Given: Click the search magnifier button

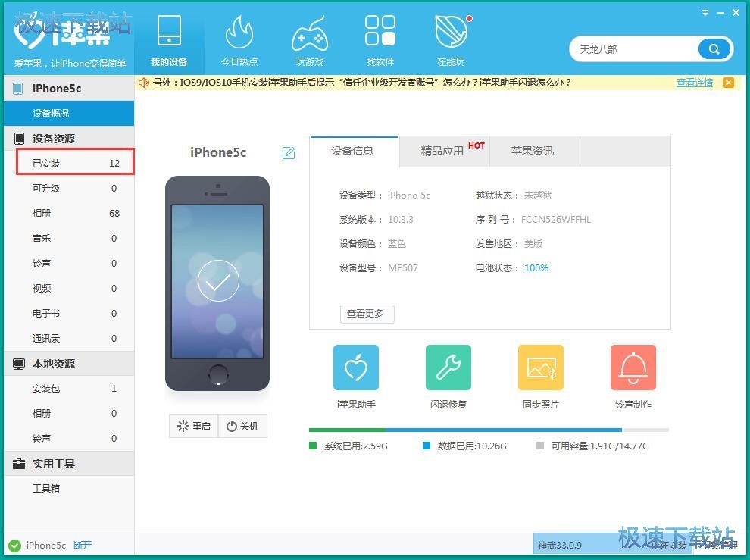Looking at the screenshot, I should (714, 49).
